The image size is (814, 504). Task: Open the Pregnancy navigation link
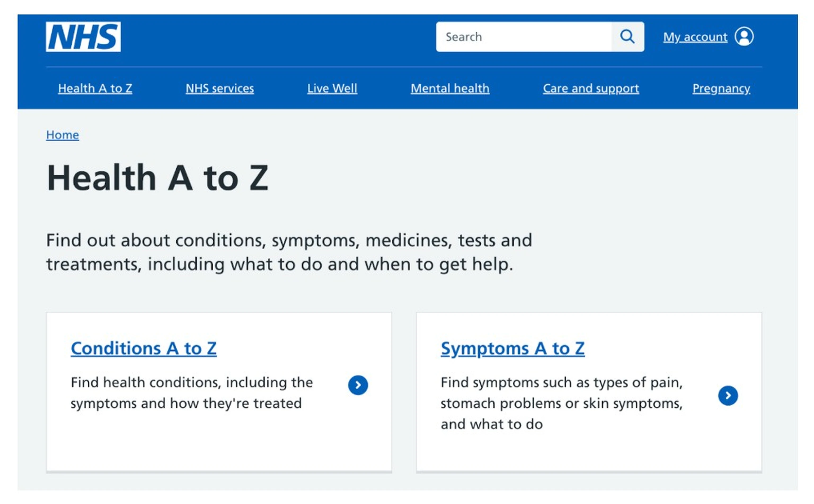click(721, 88)
